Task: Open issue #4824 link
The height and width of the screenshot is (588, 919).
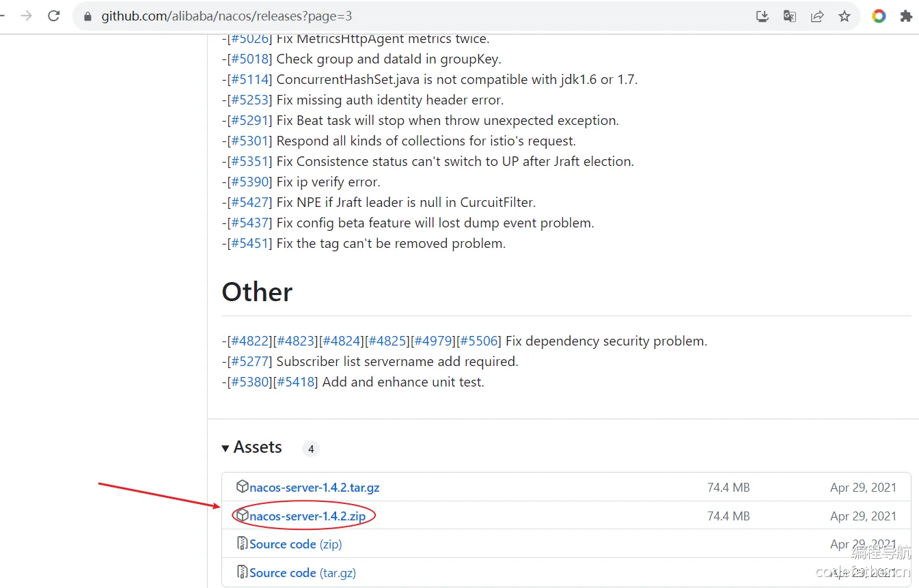Action: click(x=341, y=341)
